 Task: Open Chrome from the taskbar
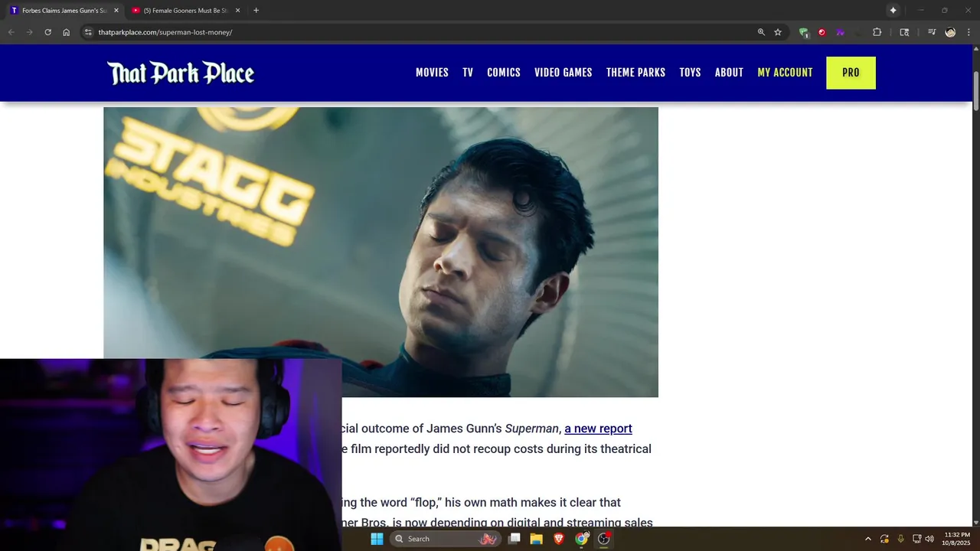point(581,539)
